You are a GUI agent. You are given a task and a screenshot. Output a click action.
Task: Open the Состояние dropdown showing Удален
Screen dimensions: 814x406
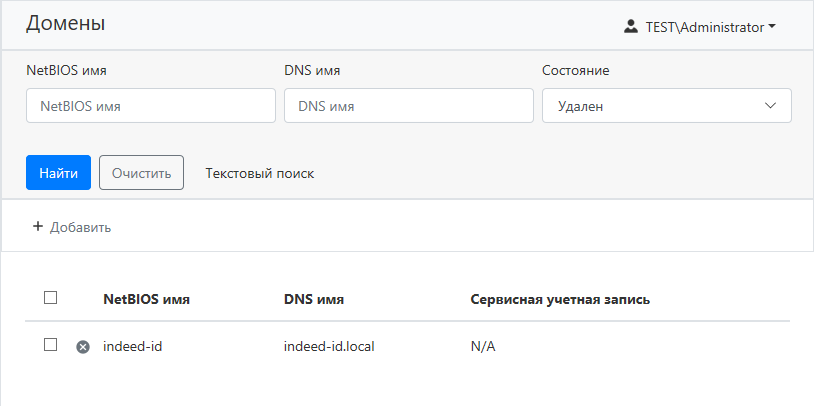(x=666, y=106)
